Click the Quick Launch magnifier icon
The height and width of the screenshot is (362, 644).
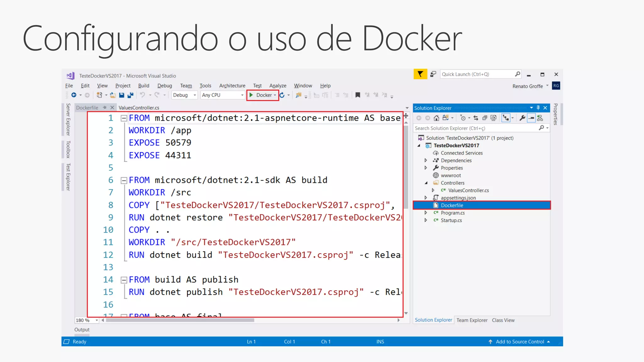[517, 74]
